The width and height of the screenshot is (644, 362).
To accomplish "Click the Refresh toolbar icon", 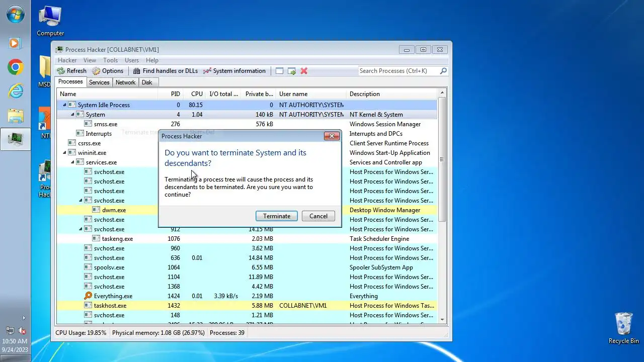I will [61, 71].
